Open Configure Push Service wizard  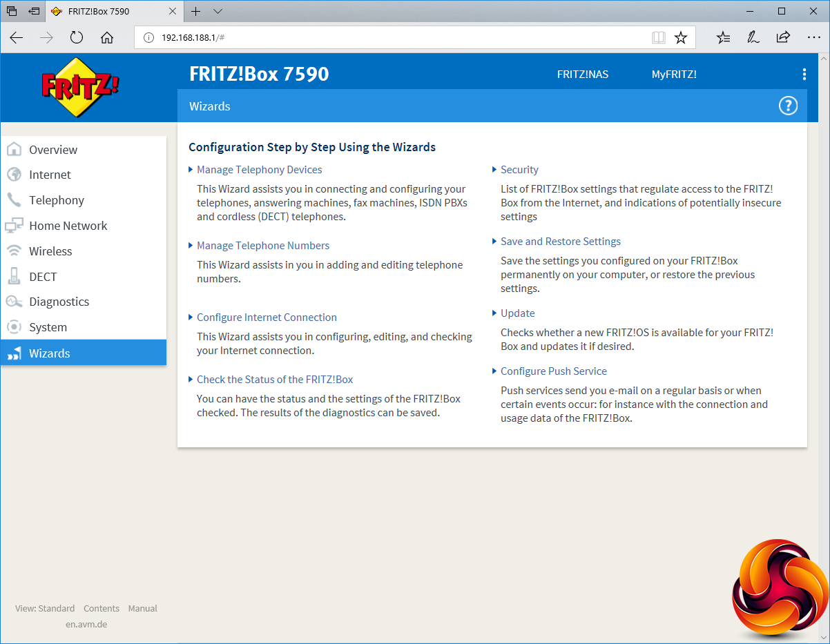[554, 371]
